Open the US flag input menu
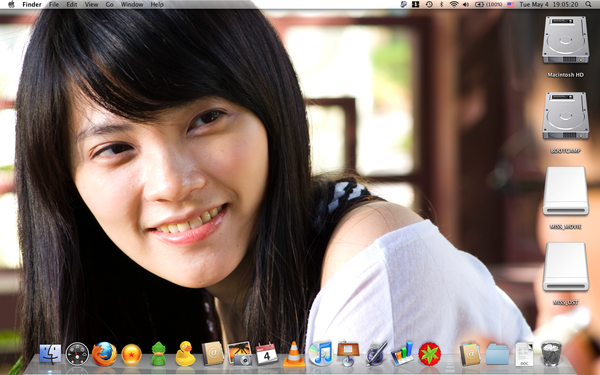Screen dimensions: 600x375 pos(510,5)
